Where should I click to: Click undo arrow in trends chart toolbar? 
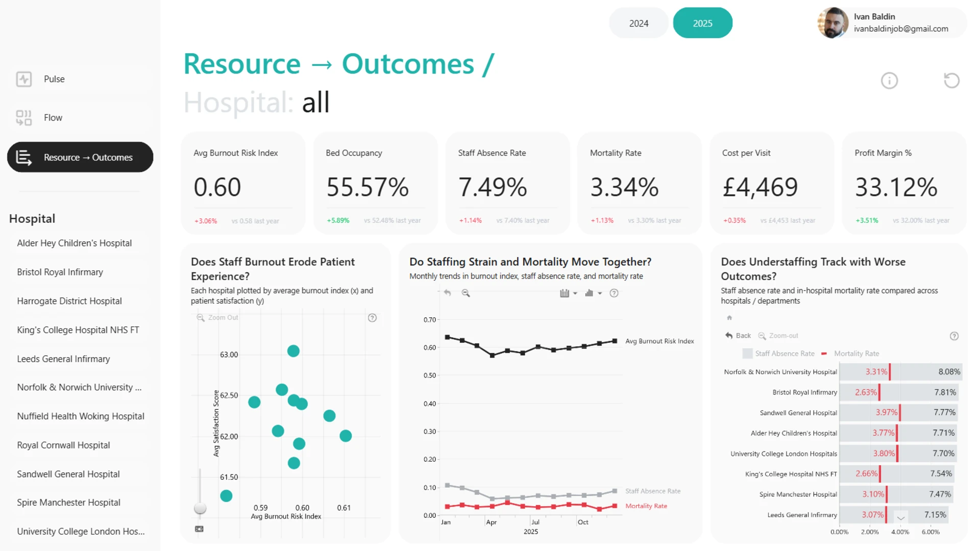tap(448, 293)
